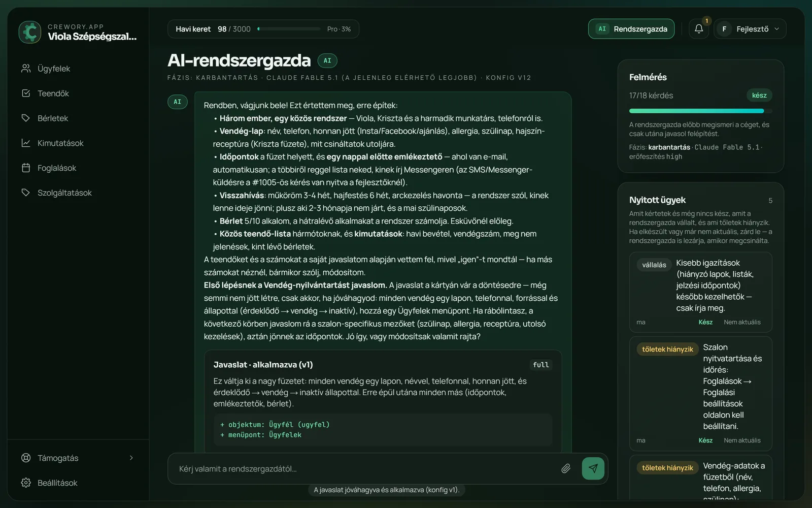Open the Kimutatások chart icon

[x=26, y=143]
